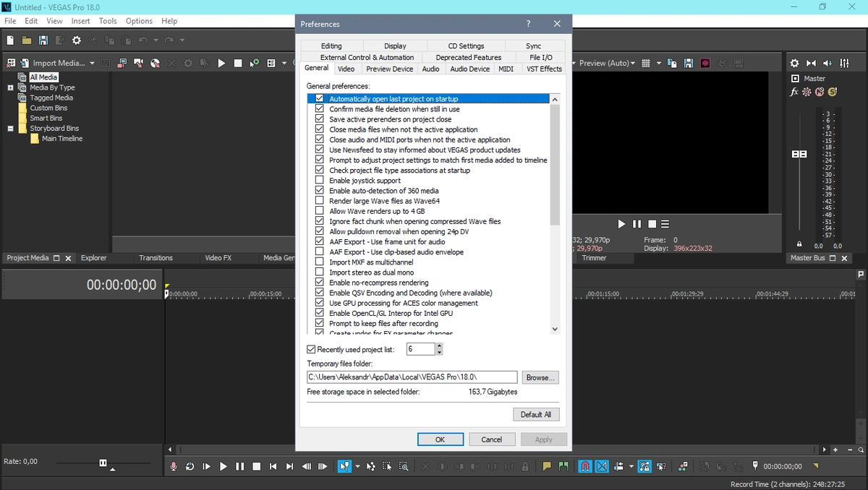868x490 pixels.
Task: Toggle Dim Output on Master Bus
Action: tap(827, 63)
